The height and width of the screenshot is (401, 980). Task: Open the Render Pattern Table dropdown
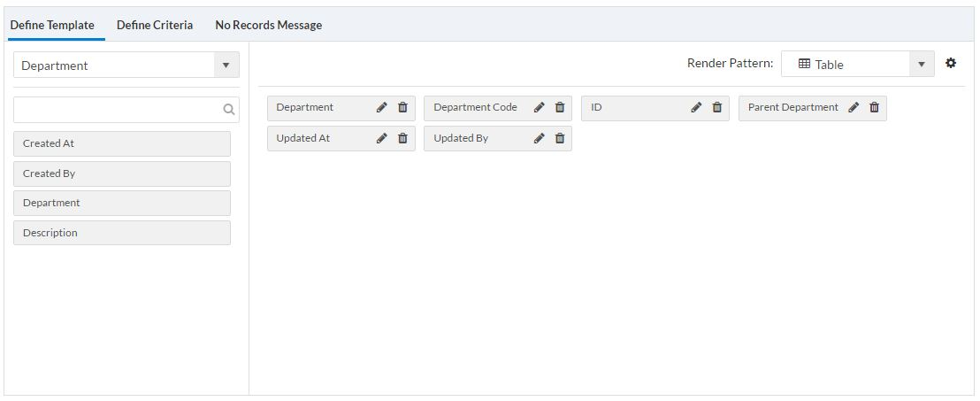pos(921,64)
